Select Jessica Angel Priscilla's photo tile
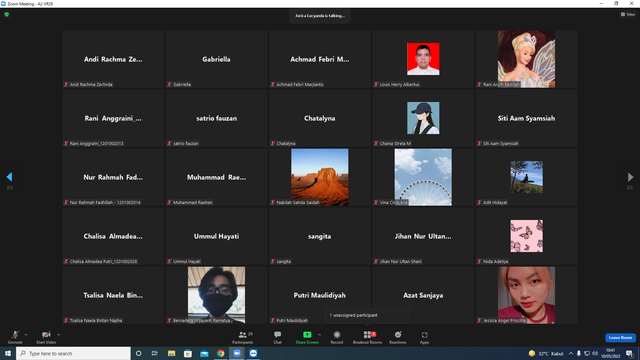The width and height of the screenshot is (640, 360). pos(526,295)
